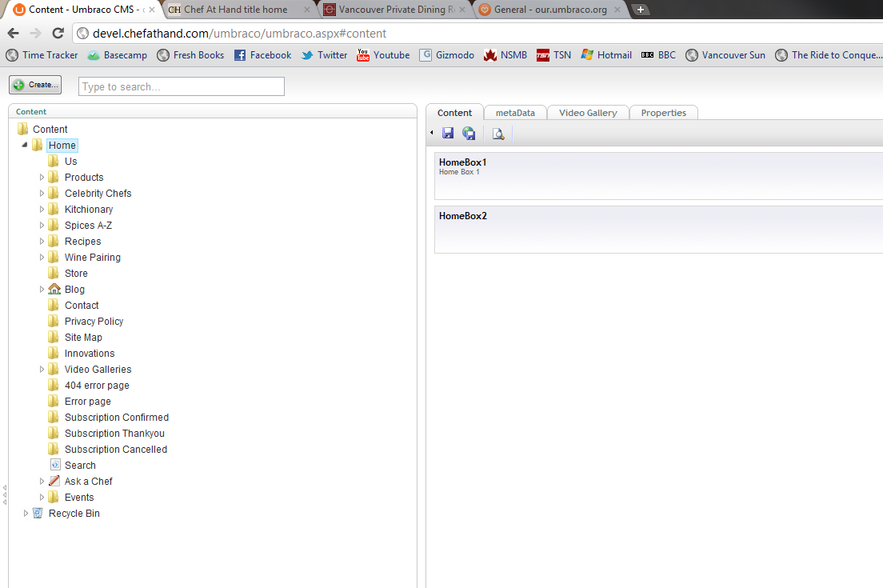Switch to the Video Gallery tab
This screenshot has height=588, width=883.
click(588, 113)
